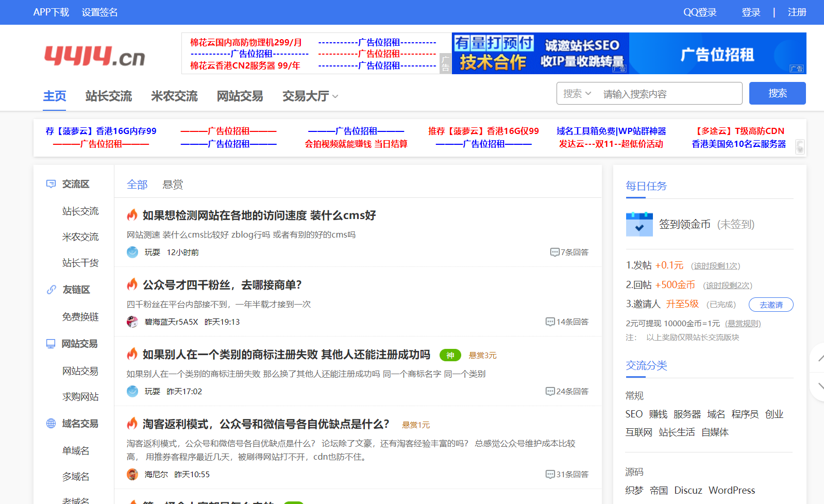Click the 4414.cn site logo
This screenshot has width=824, height=504.
click(x=95, y=56)
